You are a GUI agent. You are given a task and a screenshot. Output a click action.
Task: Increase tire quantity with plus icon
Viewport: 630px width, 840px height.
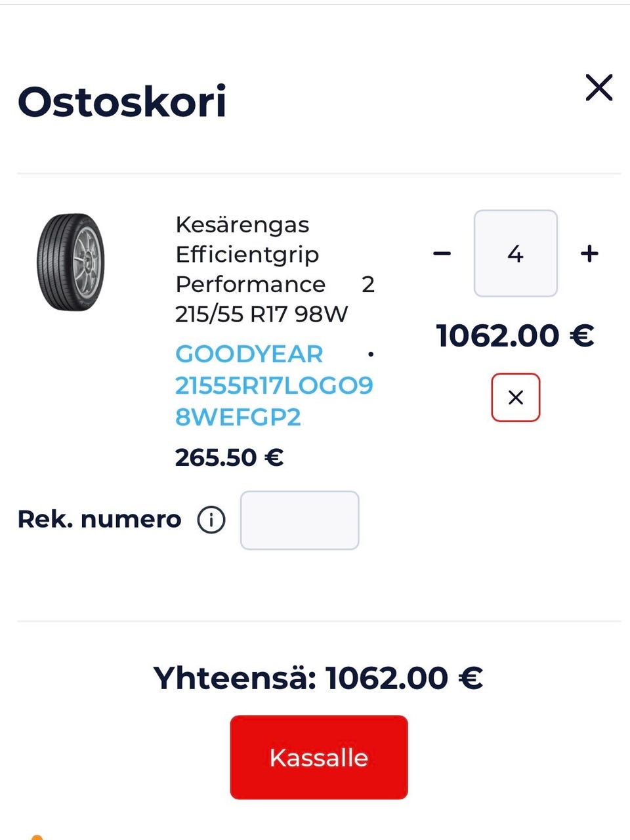tap(589, 253)
